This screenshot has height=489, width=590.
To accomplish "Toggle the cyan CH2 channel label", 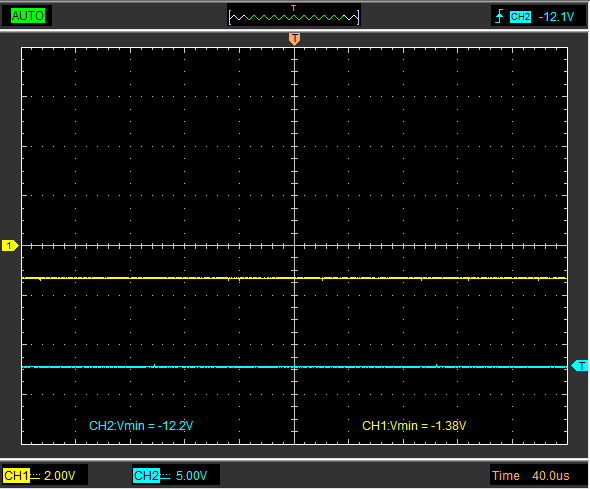I will [x=146, y=475].
